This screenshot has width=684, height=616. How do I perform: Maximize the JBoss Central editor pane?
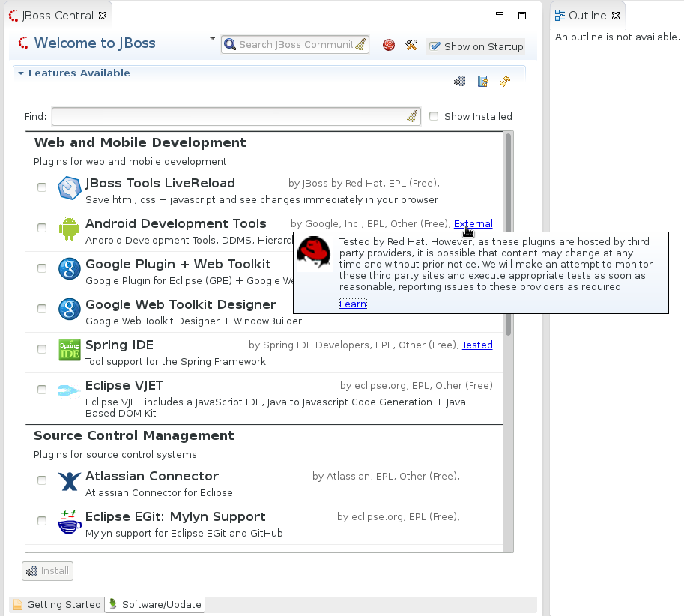522,16
